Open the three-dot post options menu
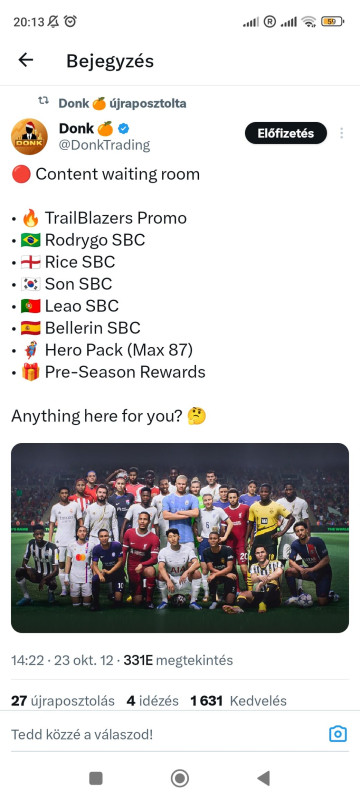This screenshot has height=800, width=360. click(x=341, y=133)
